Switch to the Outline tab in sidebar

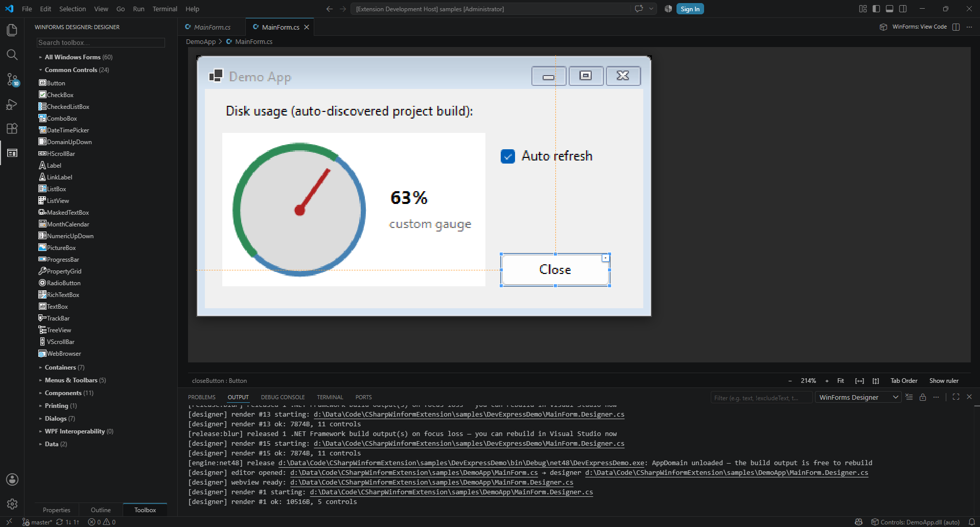[101, 510]
